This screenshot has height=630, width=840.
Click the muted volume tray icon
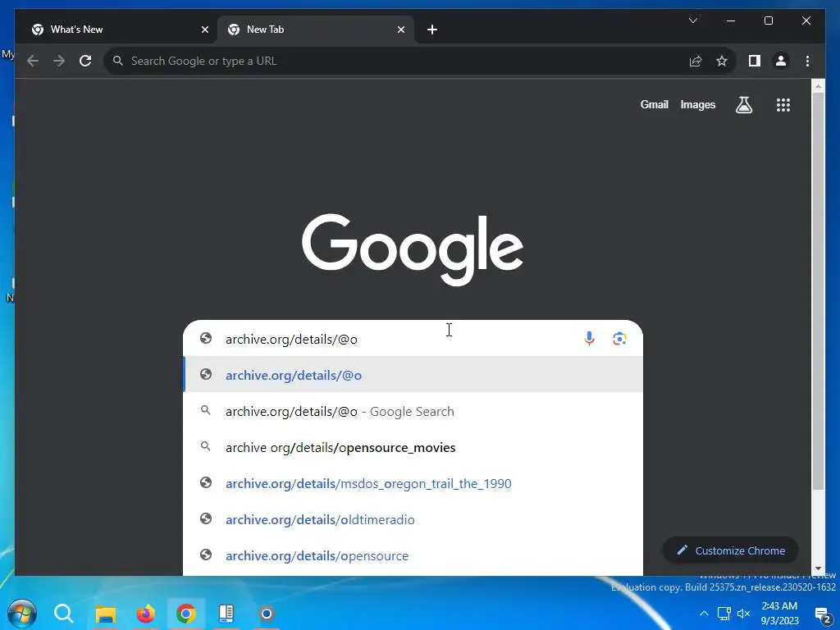743,614
